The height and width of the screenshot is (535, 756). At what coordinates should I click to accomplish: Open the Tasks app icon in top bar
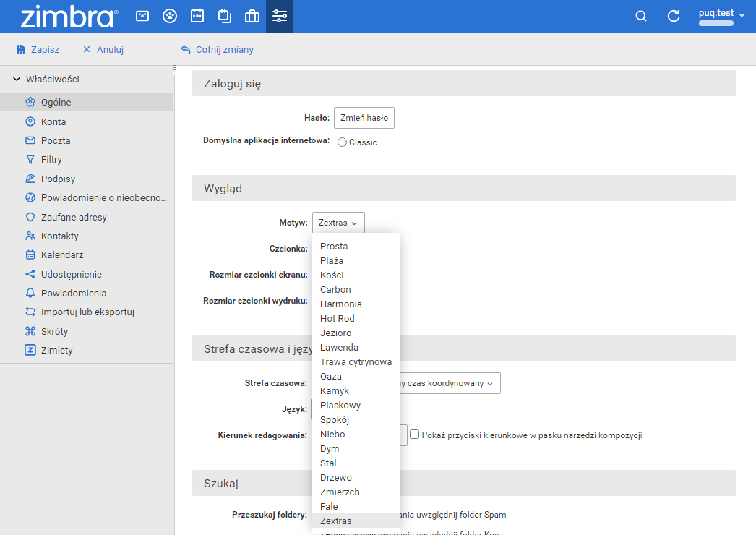pos(225,16)
